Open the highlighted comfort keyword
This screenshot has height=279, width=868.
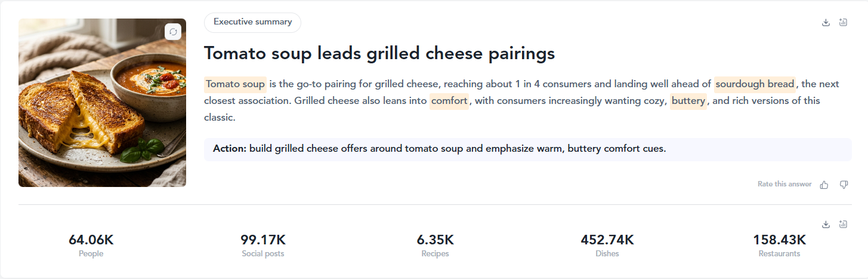[x=449, y=101]
